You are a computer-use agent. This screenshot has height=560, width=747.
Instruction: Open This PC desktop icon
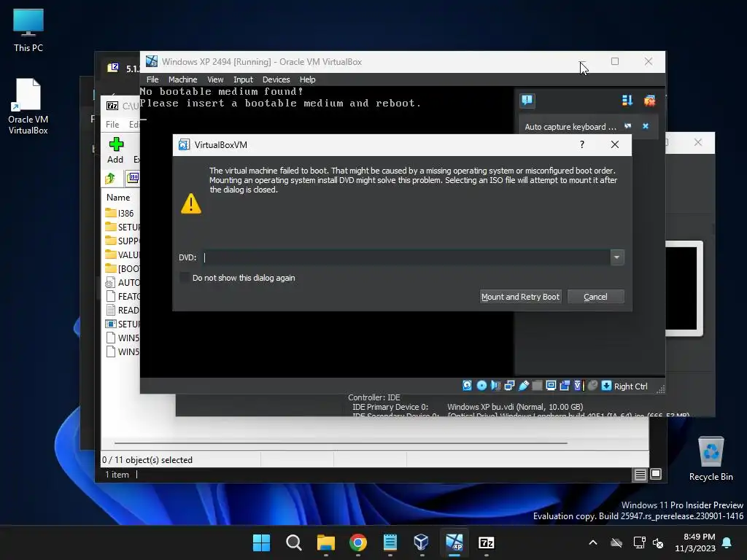tap(28, 30)
